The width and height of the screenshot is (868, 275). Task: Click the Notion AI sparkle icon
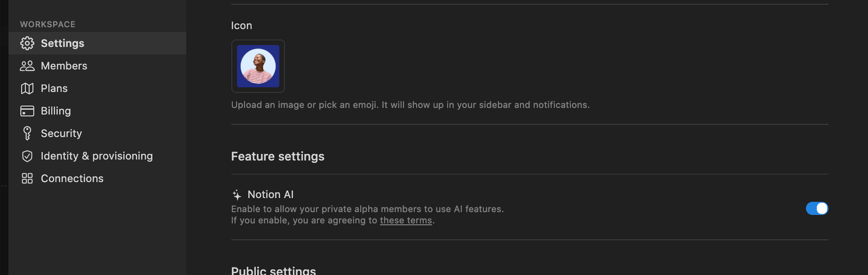coord(237,195)
